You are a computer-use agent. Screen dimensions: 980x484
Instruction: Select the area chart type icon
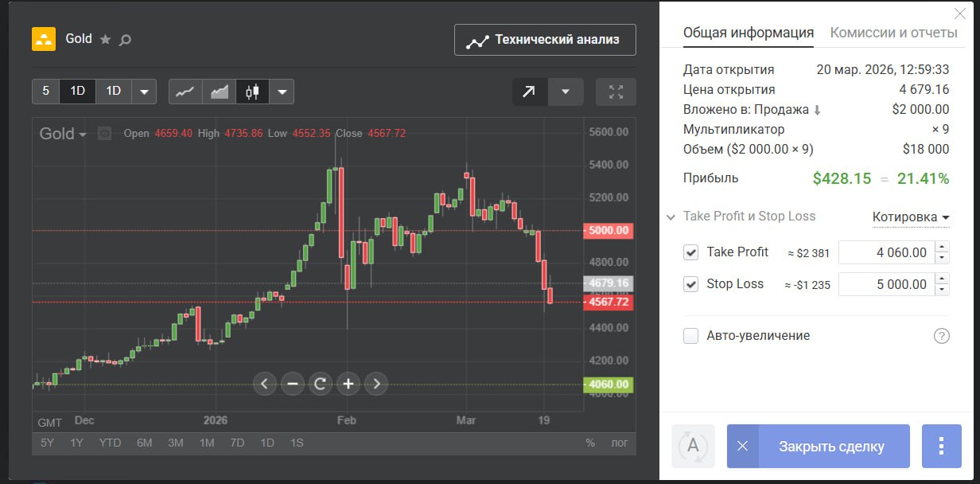[219, 92]
